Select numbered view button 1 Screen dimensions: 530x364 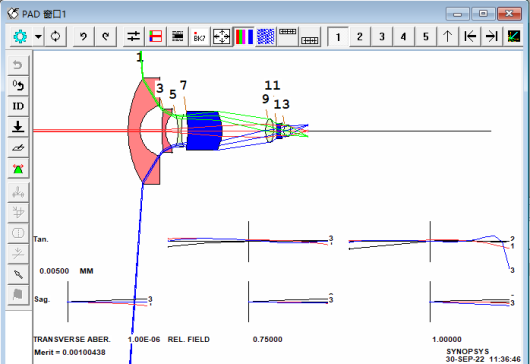[x=338, y=36]
